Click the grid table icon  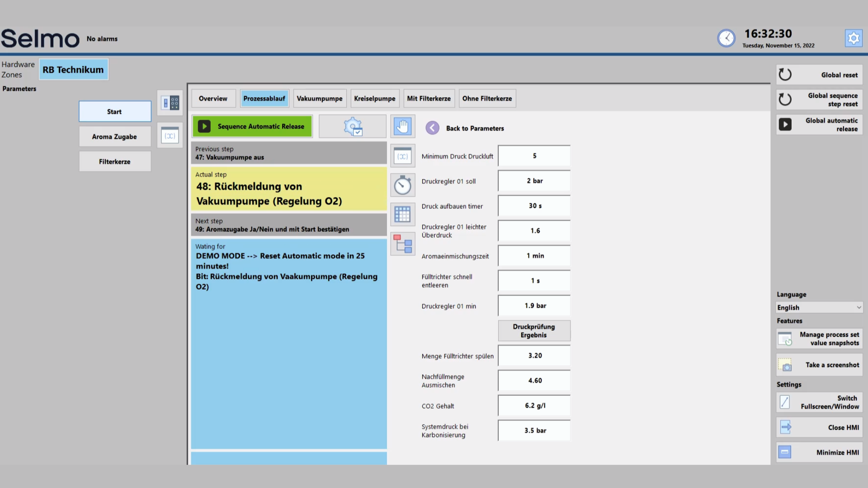click(x=402, y=214)
